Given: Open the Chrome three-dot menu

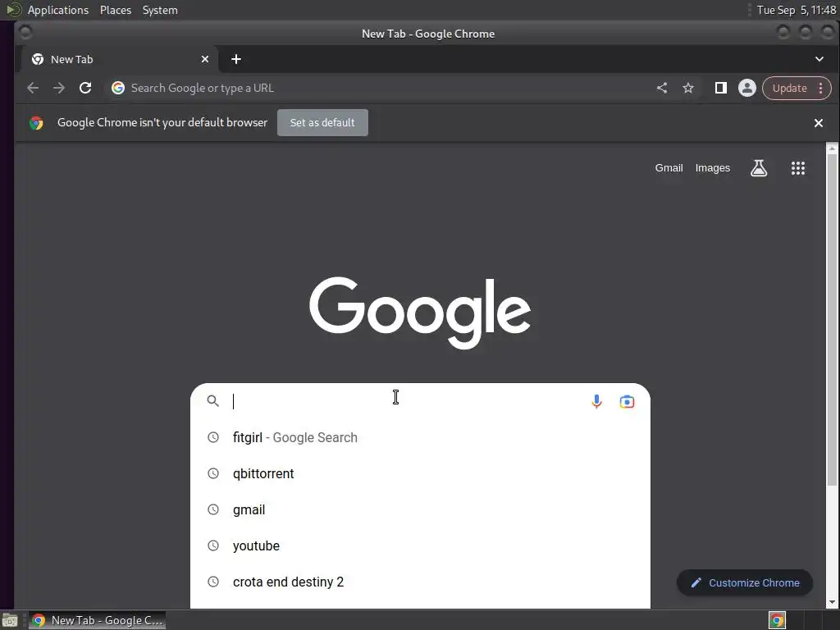Looking at the screenshot, I should click(820, 88).
